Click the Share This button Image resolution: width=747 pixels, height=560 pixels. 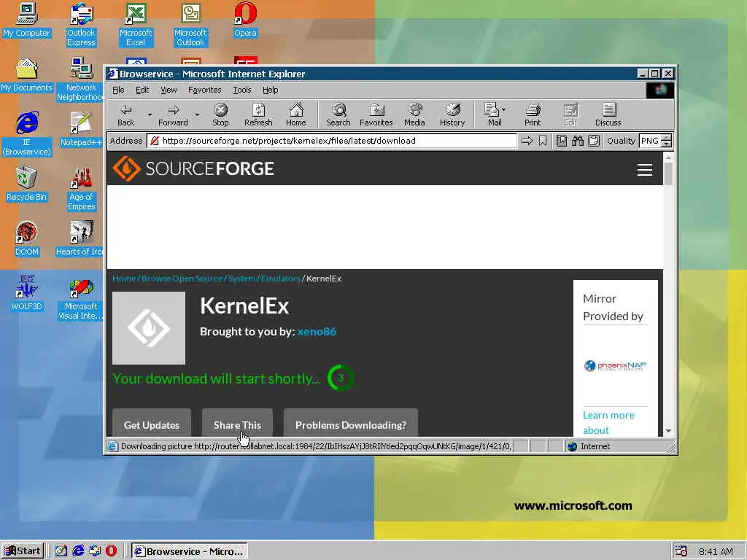(237, 423)
